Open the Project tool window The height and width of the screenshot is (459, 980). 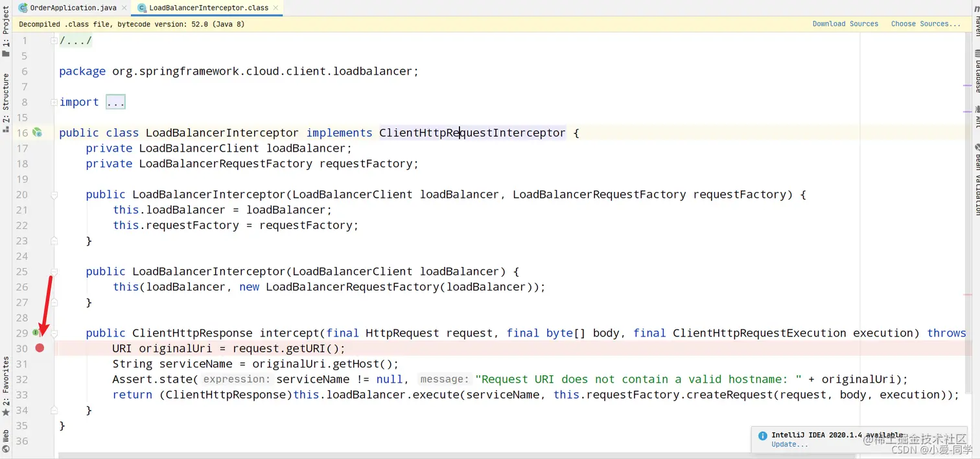pos(6,32)
